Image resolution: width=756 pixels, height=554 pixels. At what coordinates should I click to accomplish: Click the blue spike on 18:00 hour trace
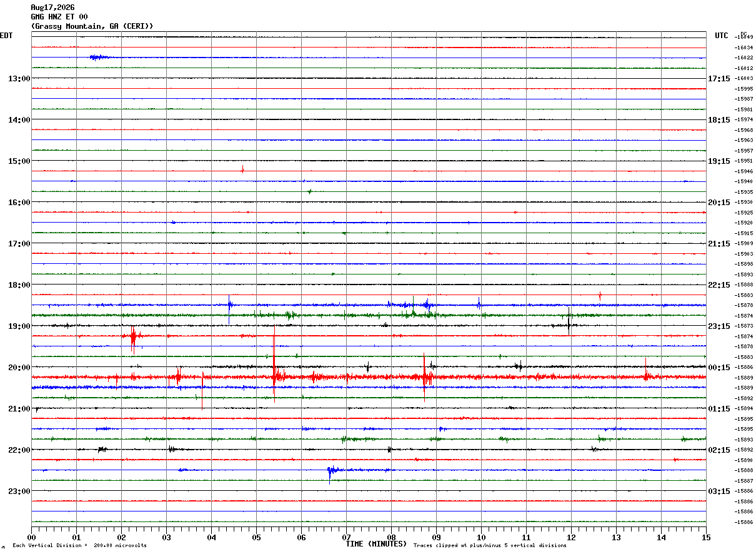click(229, 308)
